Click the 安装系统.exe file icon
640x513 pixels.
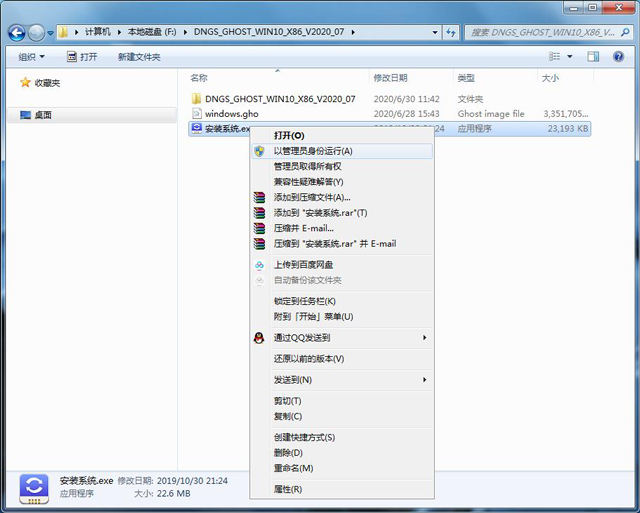point(197,129)
